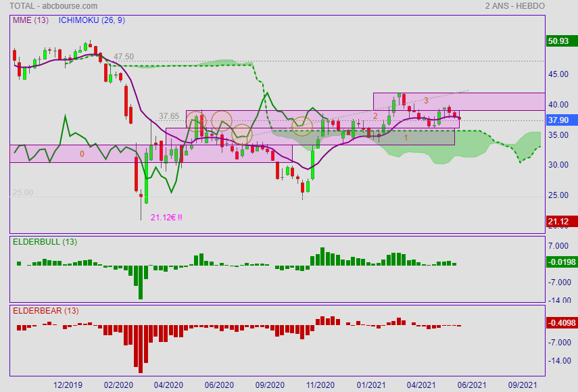Viewport: 578px width, 392px height.
Task: Select the 30.00 price axis label
Action: 558,165
